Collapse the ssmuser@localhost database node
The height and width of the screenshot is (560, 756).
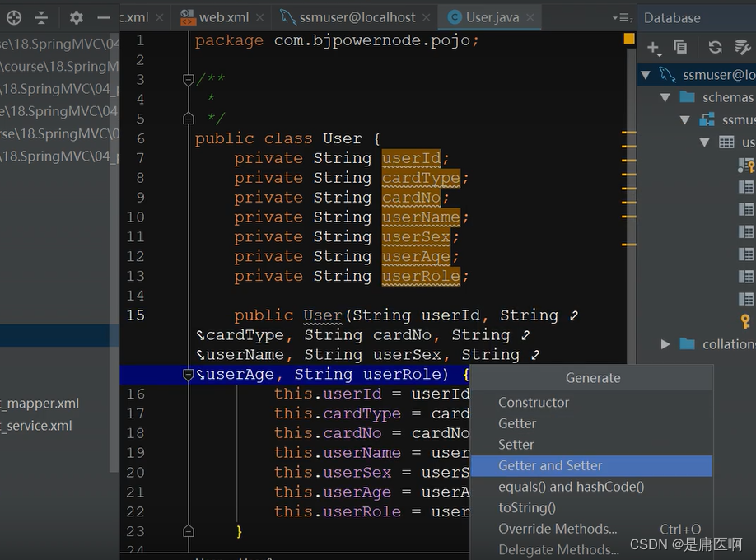coord(646,75)
